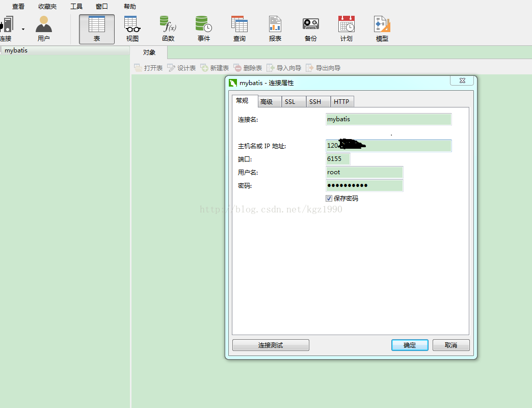Image resolution: width=532 pixels, height=408 pixels.
Task: Open the View (视图) toolbar icon
Action: 132,29
